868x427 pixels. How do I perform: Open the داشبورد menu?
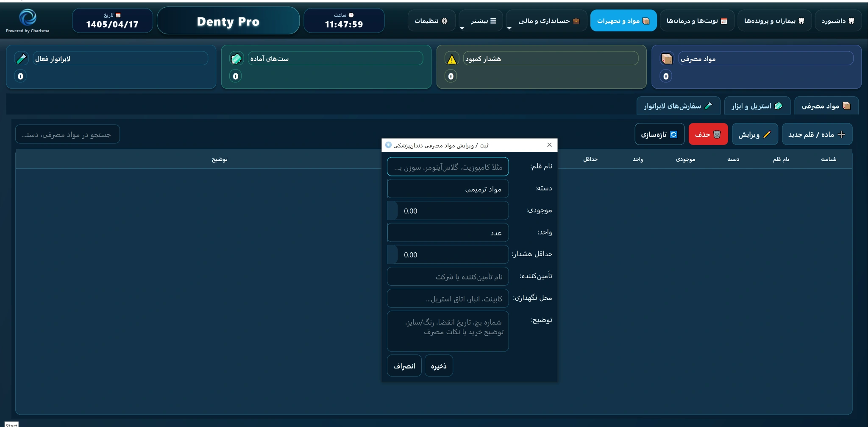[838, 21]
